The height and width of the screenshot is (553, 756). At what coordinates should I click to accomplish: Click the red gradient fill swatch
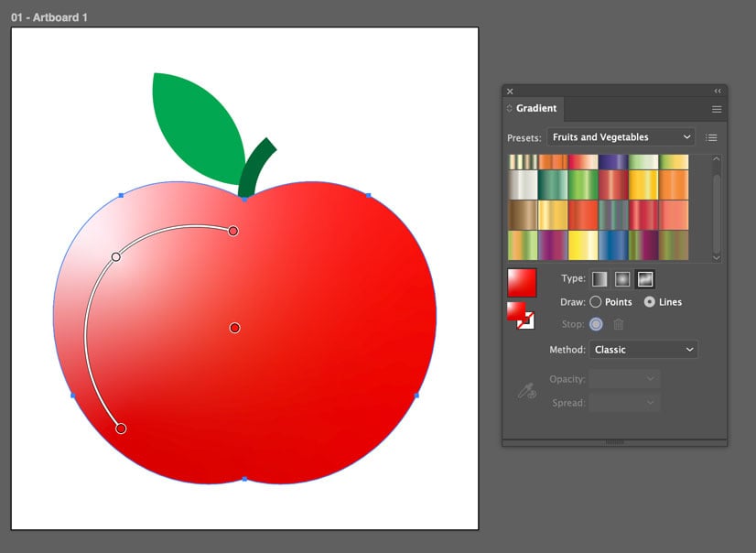[522, 283]
